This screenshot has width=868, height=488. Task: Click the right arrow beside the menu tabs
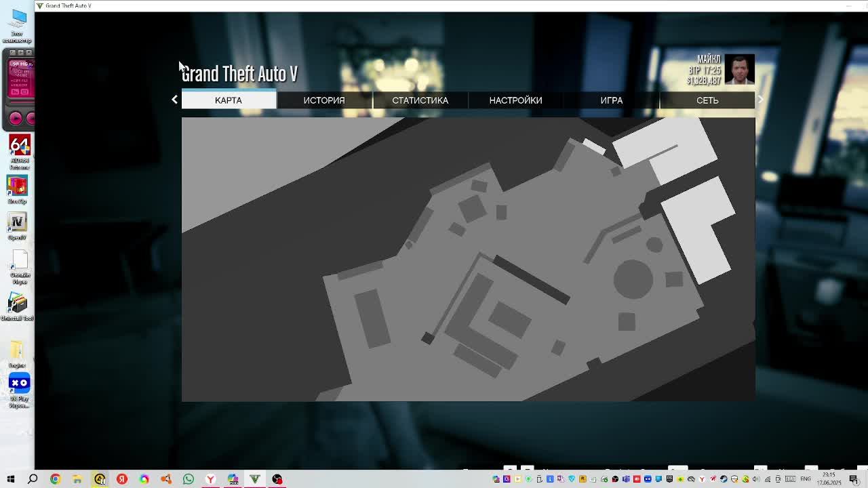(760, 100)
